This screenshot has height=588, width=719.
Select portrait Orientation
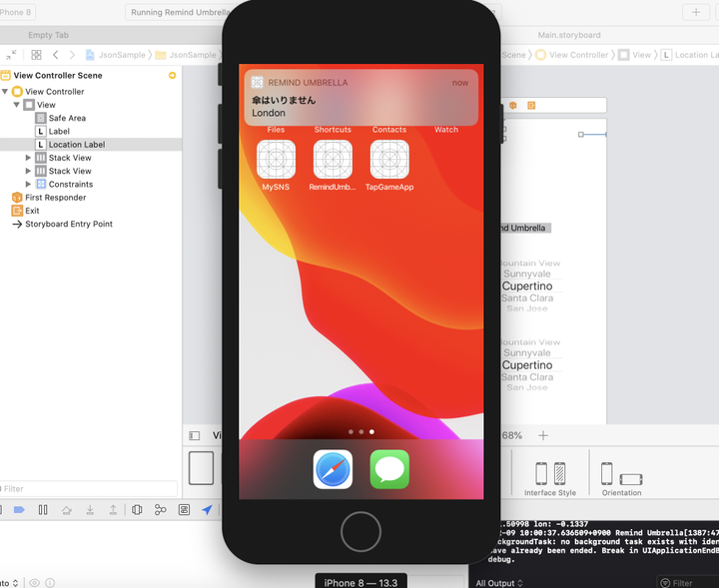[607, 473]
